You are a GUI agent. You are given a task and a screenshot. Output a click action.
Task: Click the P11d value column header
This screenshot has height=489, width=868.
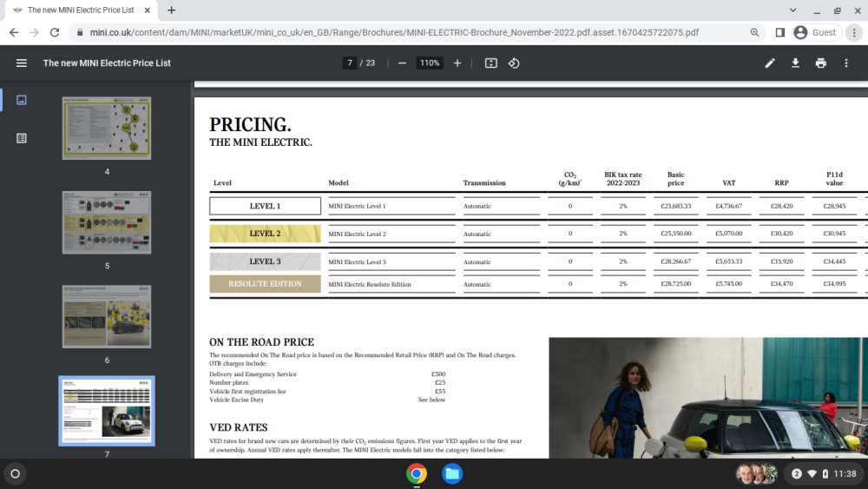tap(834, 179)
